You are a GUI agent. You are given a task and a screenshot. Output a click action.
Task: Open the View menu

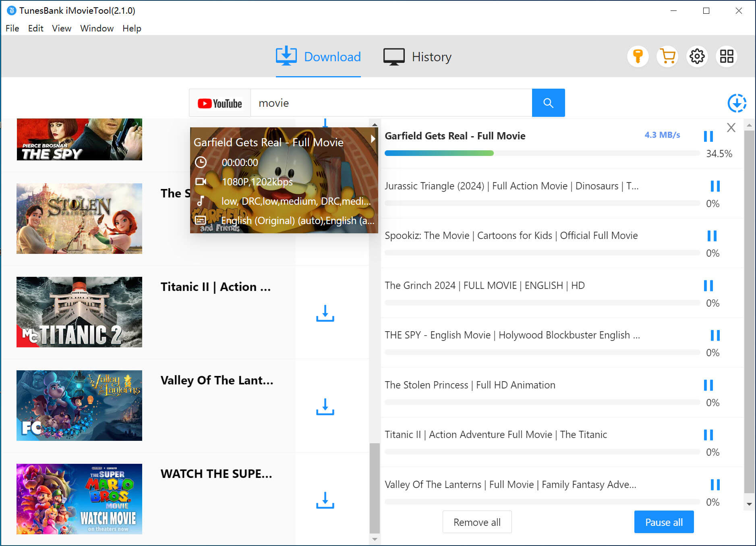coord(62,28)
